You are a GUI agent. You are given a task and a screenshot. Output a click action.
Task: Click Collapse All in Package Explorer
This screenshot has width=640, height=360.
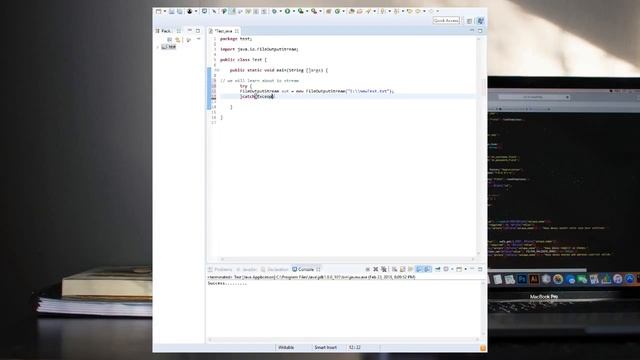tap(169, 40)
